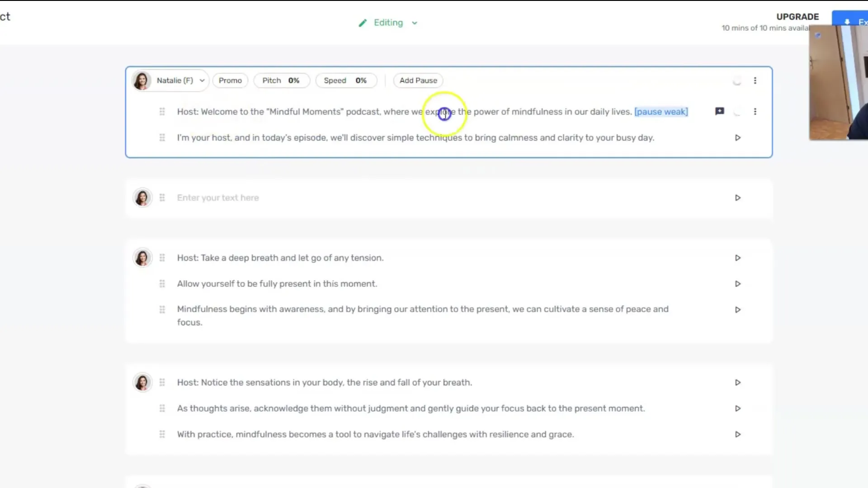The image size is (868, 488).
Task: Open the three-dot menu for Welcome line
Action: [x=755, y=112]
